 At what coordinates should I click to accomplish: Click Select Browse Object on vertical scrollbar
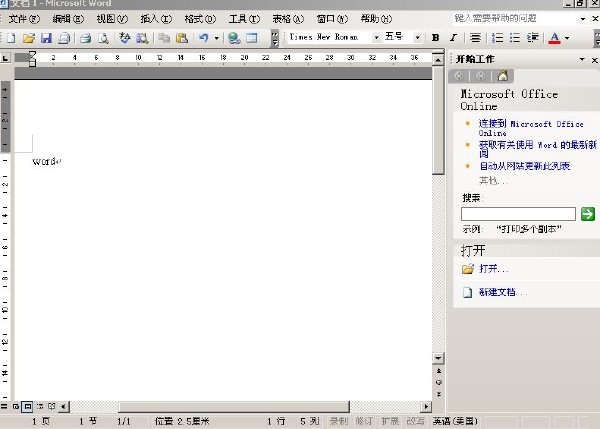coord(439,382)
